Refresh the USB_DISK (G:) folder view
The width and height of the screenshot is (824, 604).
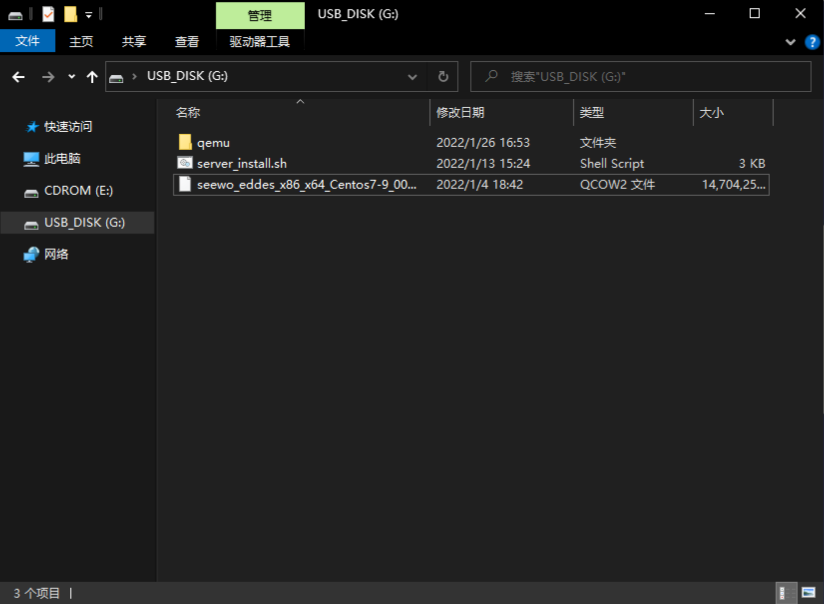click(x=444, y=77)
